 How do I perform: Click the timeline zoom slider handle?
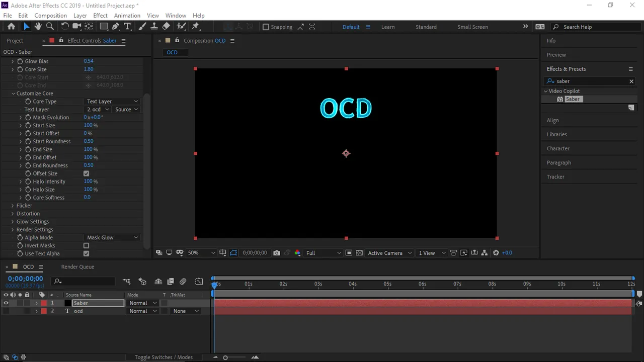click(225, 357)
